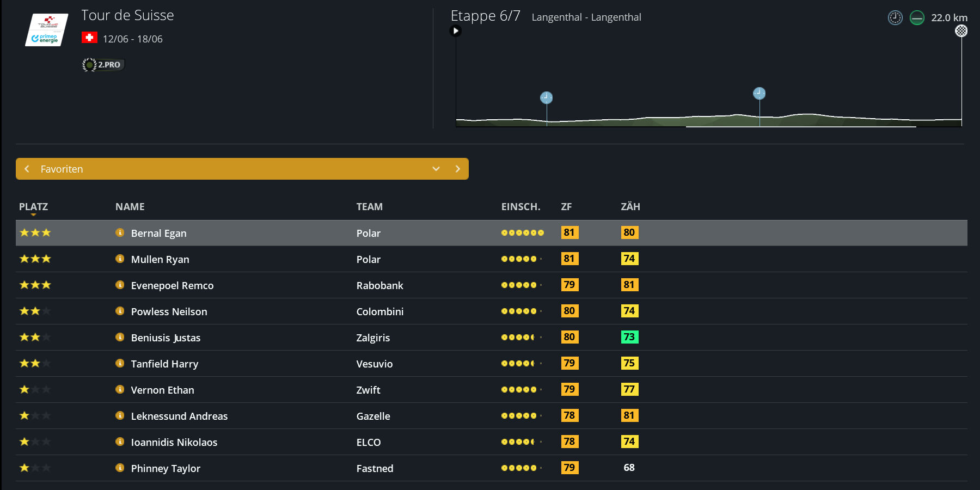Image resolution: width=980 pixels, height=490 pixels.
Task: Sort table by PLATZ column
Action: (x=33, y=207)
